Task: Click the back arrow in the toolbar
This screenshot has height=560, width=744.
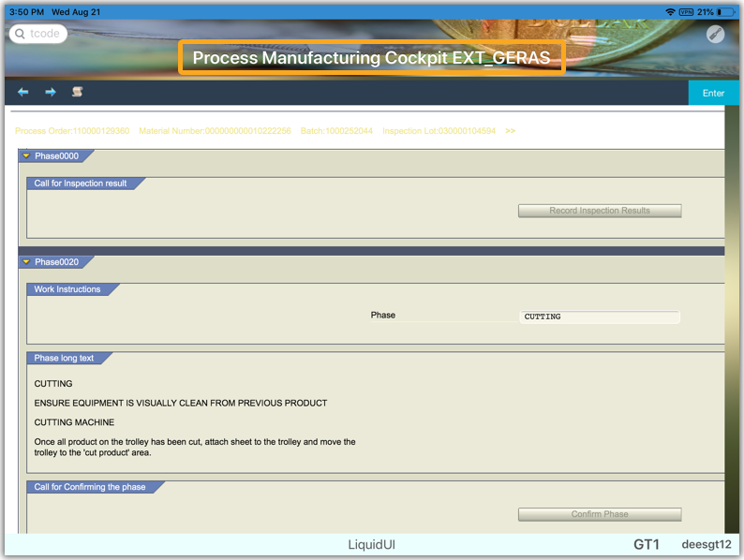Action: point(23,93)
